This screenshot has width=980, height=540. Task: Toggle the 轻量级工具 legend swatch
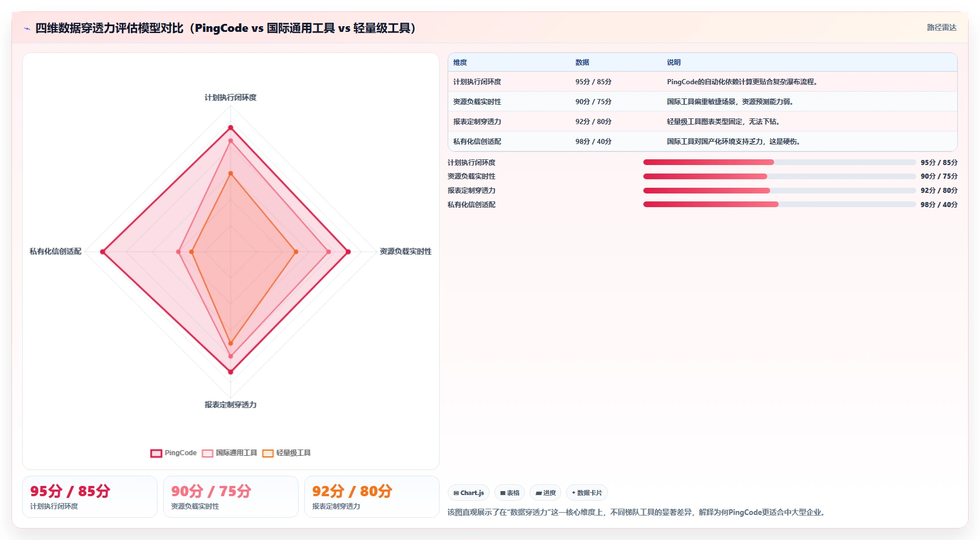(268, 454)
